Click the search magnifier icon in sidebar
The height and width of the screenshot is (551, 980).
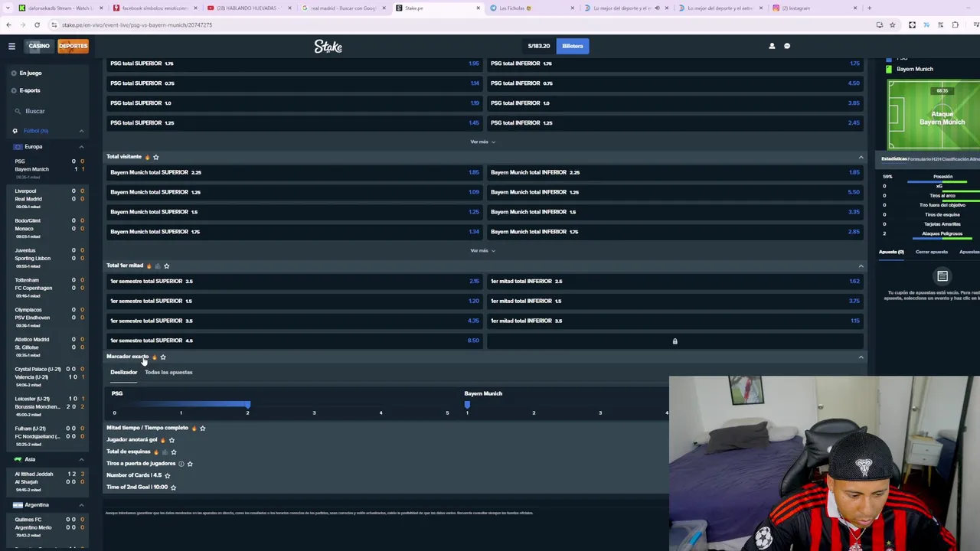pos(16,111)
